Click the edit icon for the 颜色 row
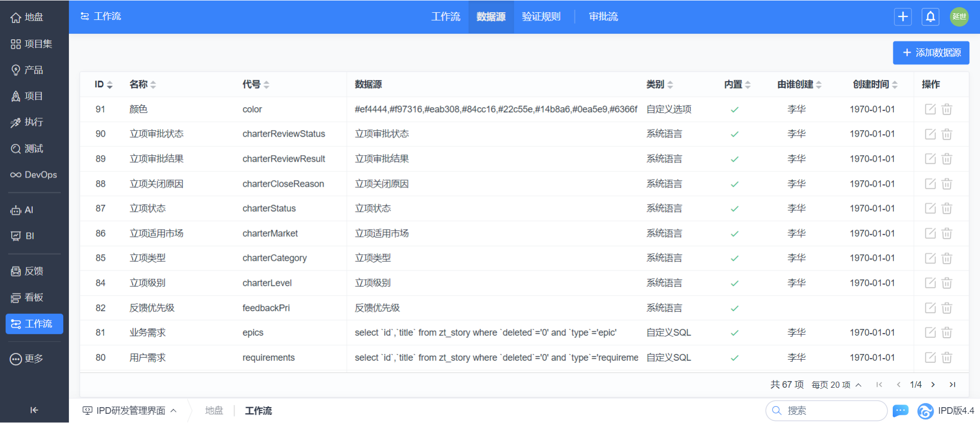Image resolution: width=980 pixels, height=423 pixels. (930, 109)
